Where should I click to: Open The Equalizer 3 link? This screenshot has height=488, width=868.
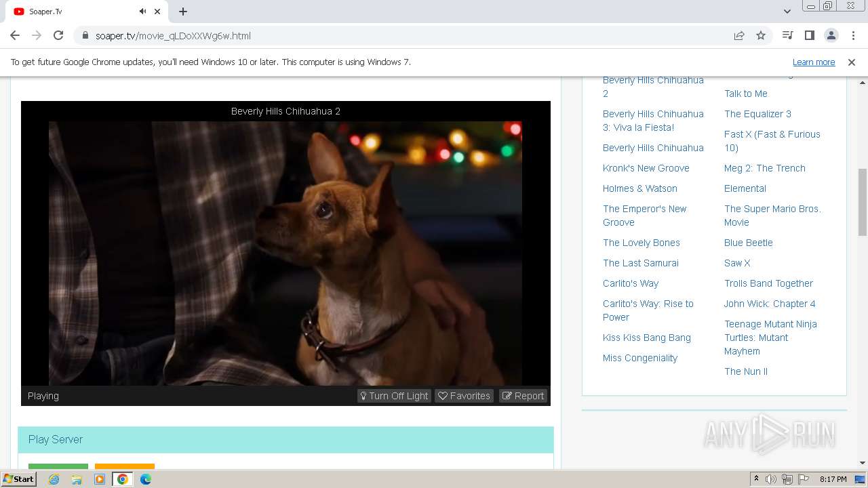[x=757, y=114]
